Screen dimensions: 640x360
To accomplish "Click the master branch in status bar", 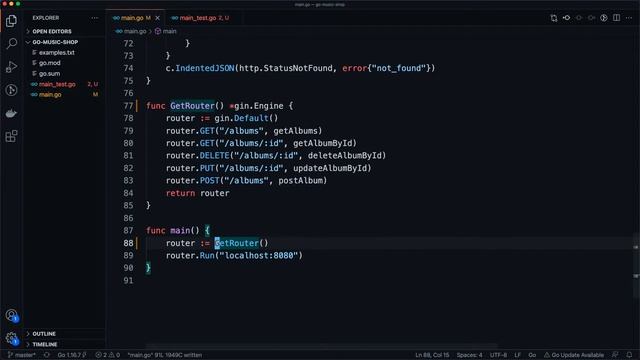I will (22, 355).
